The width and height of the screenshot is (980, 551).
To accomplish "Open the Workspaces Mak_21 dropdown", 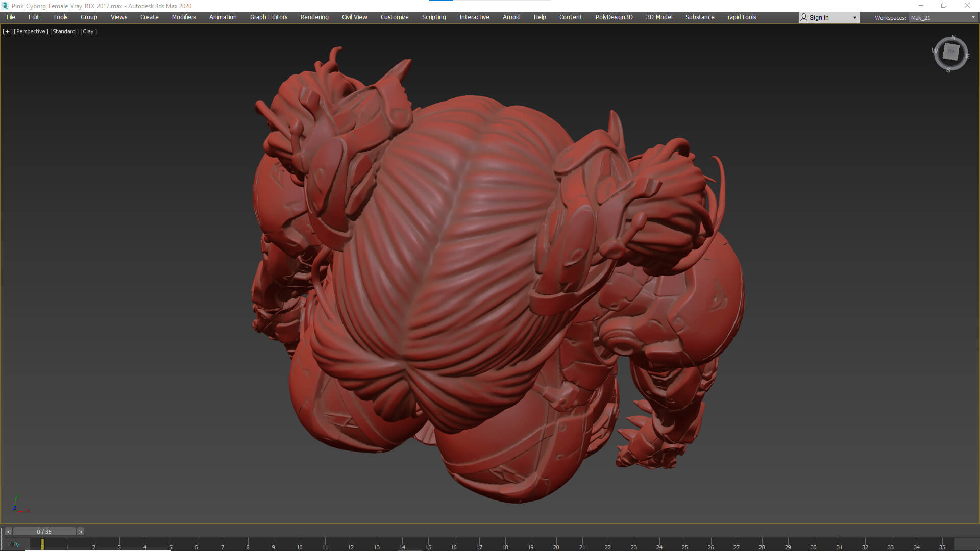I will click(x=943, y=18).
